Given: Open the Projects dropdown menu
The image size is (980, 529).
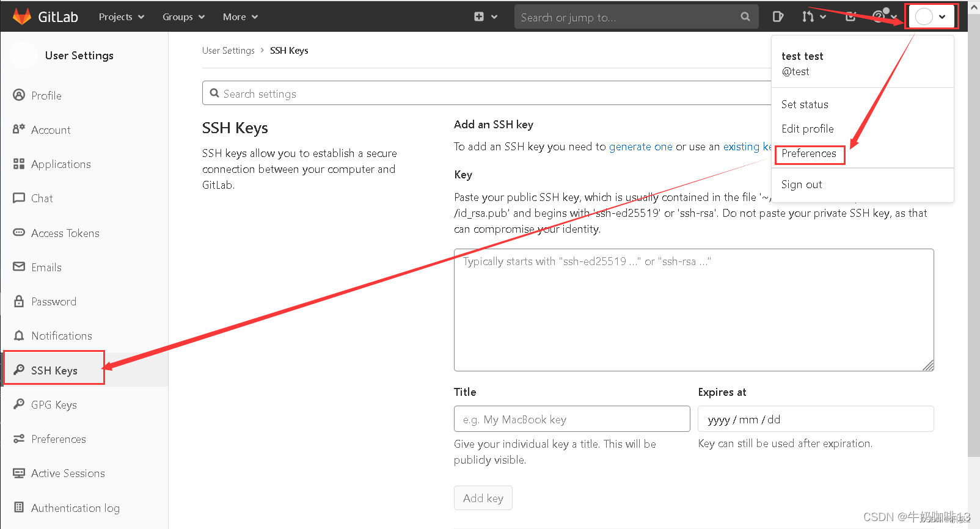Looking at the screenshot, I should (x=122, y=17).
